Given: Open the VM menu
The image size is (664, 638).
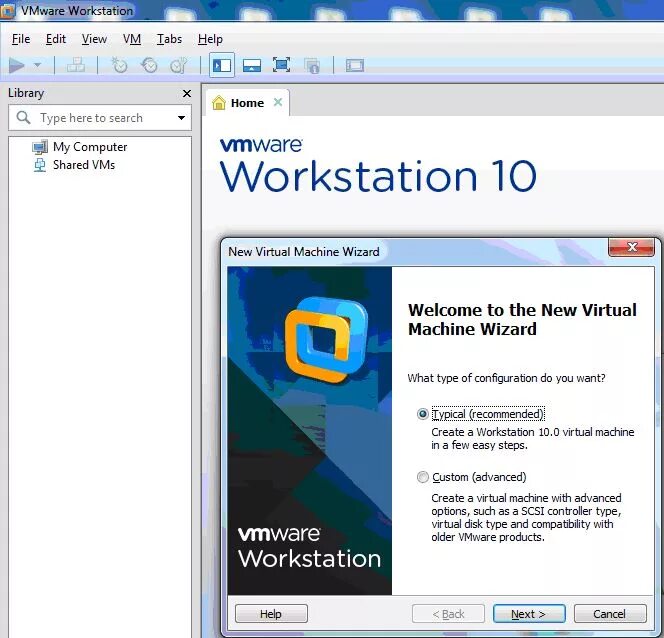Looking at the screenshot, I should (x=132, y=39).
